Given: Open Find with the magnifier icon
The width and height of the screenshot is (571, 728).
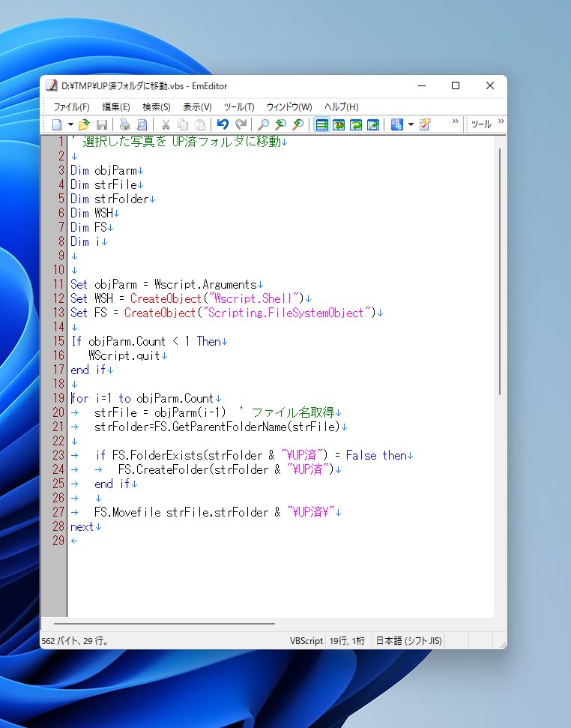Looking at the screenshot, I should click(x=264, y=124).
